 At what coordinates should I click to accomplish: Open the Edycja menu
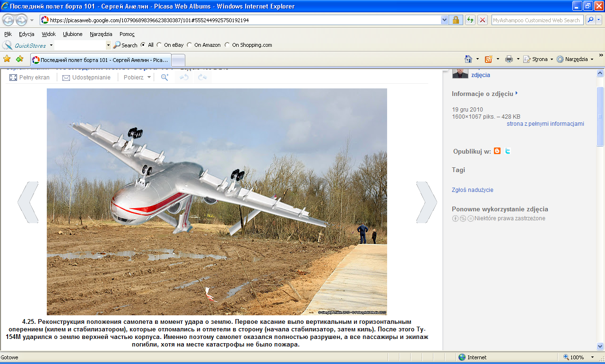[x=26, y=34]
